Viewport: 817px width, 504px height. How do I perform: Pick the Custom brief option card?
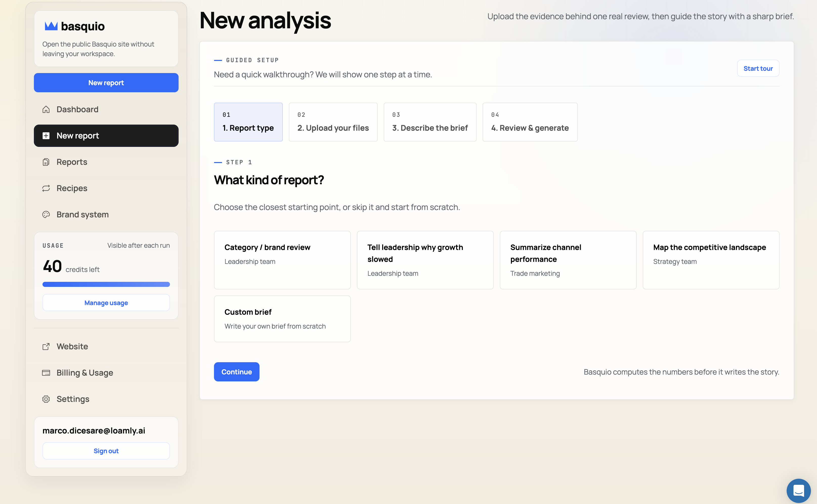point(282,318)
